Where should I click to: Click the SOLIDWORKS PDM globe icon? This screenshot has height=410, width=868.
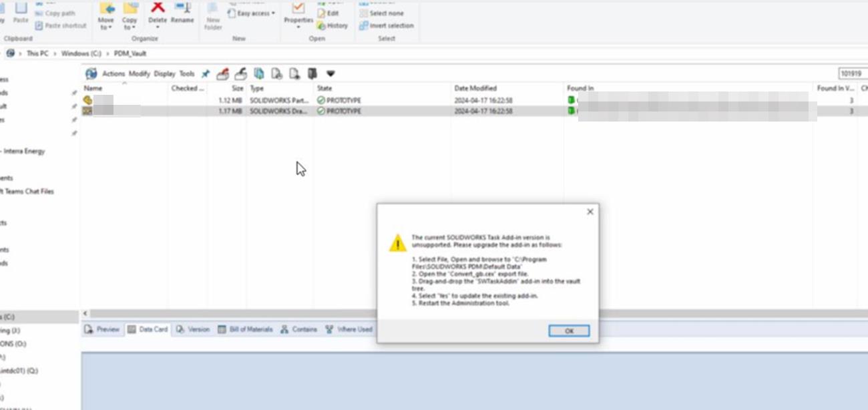tap(91, 73)
